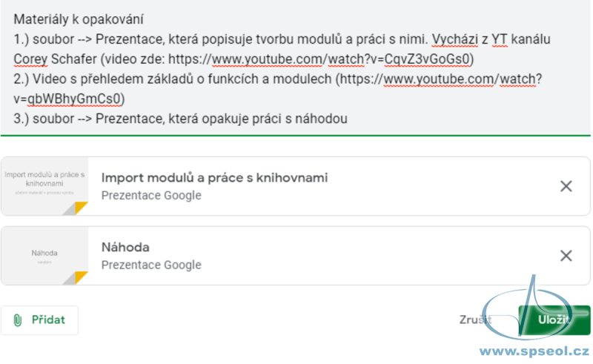
Task: Click the Náhoda attachment title
Action: tap(125, 247)
